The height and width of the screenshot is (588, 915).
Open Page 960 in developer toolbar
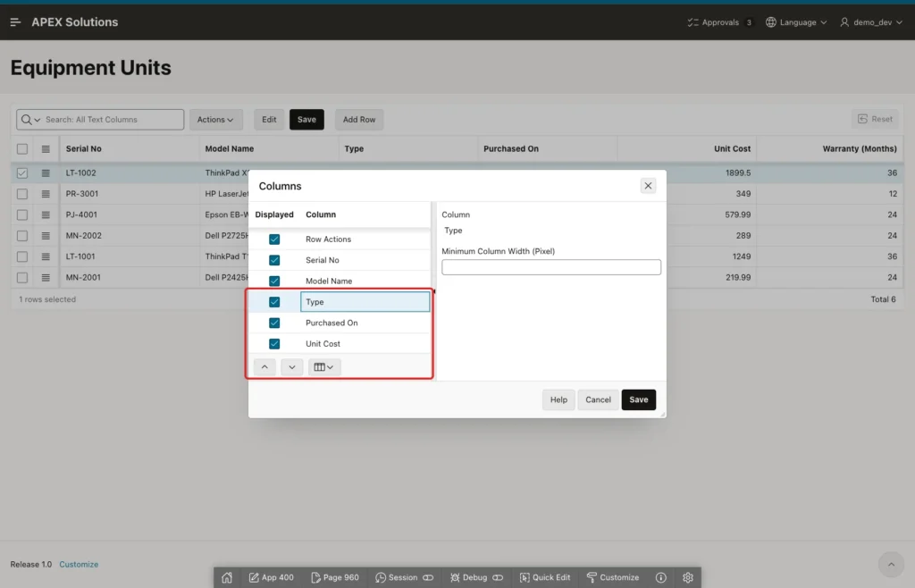pyautogui.click(x=335, y=577)
